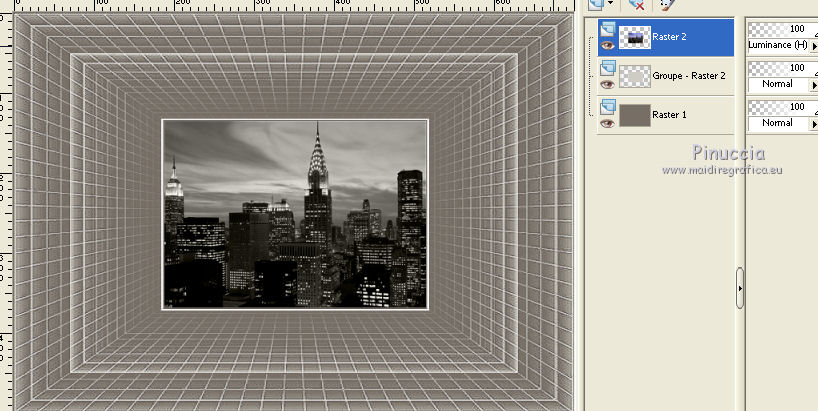Click the Normal blend field of Groupe - Raster 2
Viewport: 818px width, 411px height.
778,84
